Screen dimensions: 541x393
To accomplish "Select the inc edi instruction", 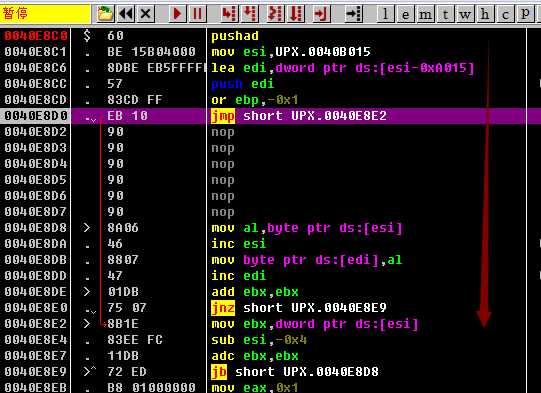I will pyautogui.click(x=239, y=276).
